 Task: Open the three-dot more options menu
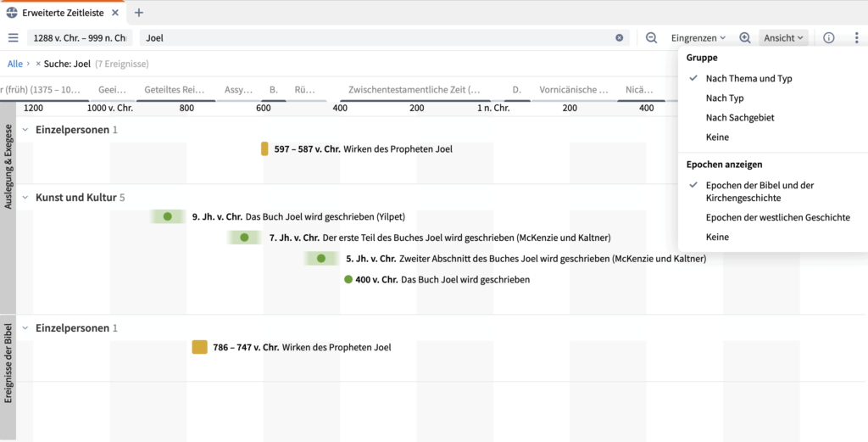coord(856,38)
